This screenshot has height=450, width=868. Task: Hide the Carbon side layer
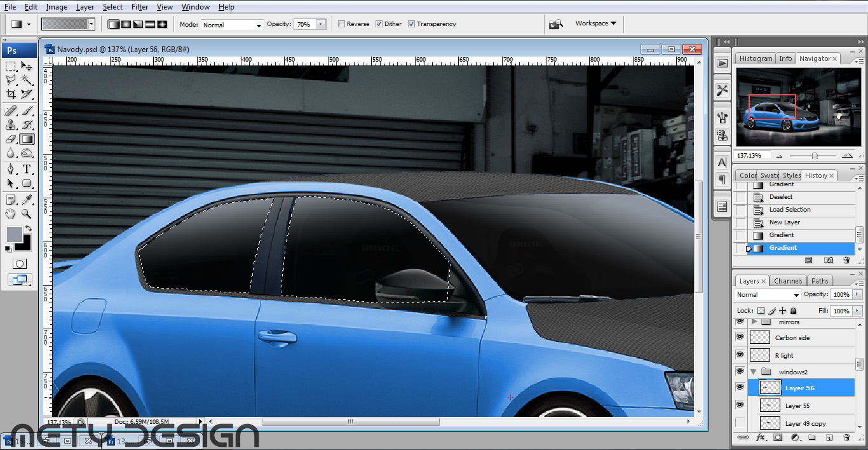[x=740, y=337]
